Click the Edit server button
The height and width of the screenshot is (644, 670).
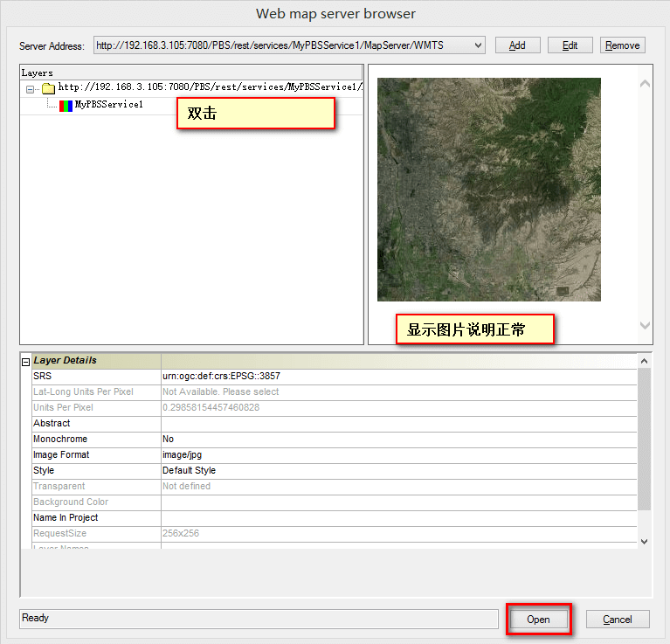click(570, 45)
